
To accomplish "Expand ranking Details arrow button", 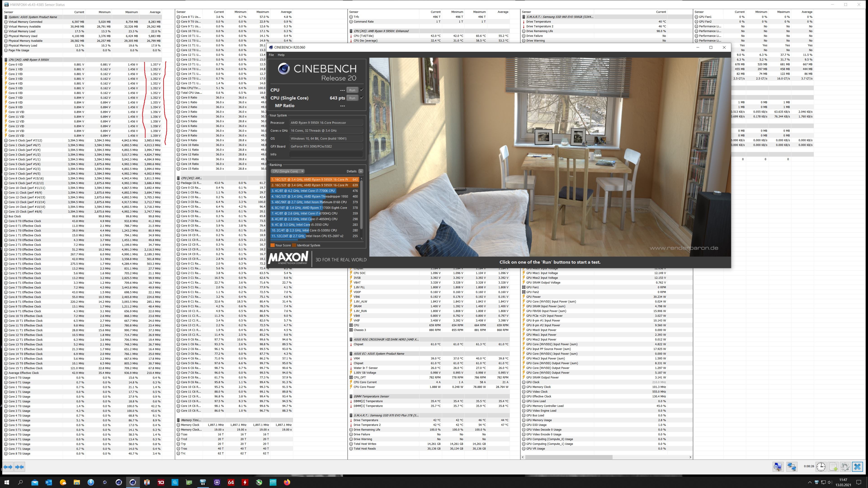I will pyautogui.click(x=361, y=171).
